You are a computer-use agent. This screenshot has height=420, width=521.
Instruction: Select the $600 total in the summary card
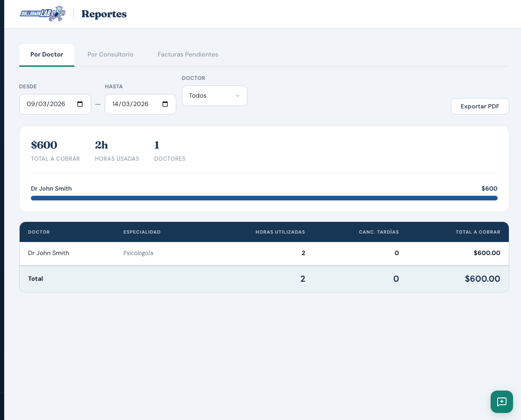(44, 145)
